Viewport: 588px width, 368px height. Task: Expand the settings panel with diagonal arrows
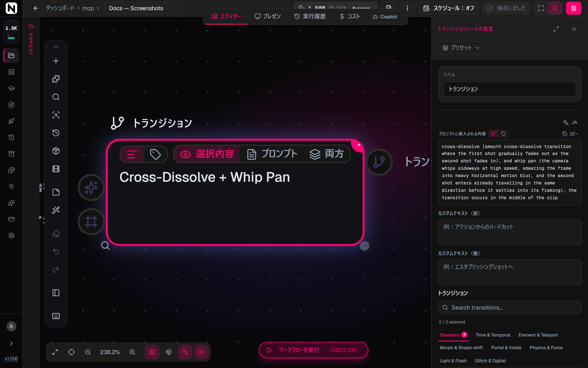[556, 29]
